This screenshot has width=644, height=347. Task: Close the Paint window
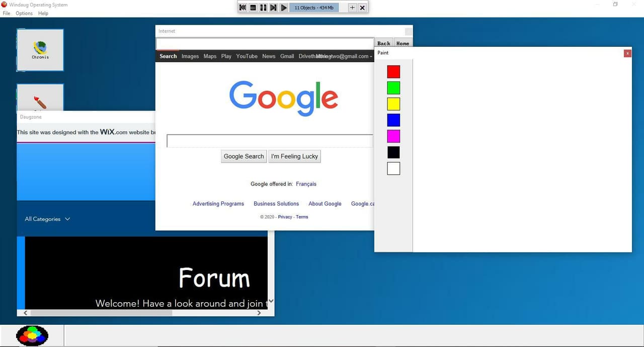(627, 53)
